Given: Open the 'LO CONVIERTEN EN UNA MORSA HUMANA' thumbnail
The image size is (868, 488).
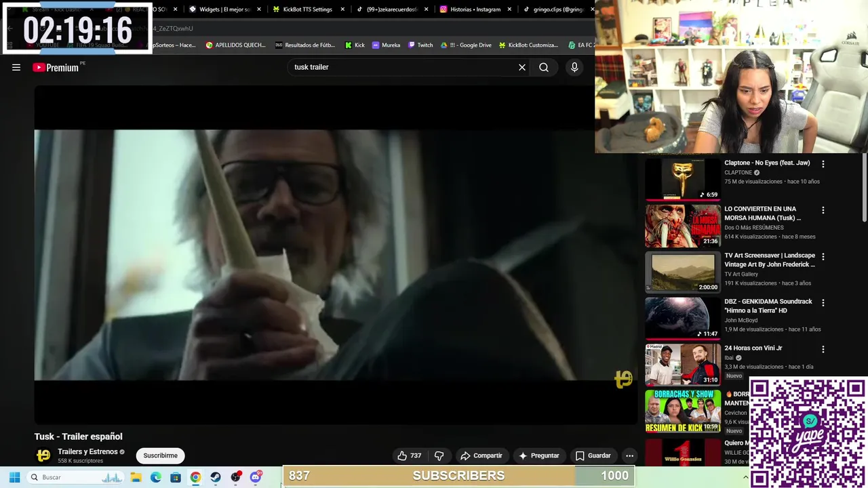Looking at the screenshot, I should point(683,226).
